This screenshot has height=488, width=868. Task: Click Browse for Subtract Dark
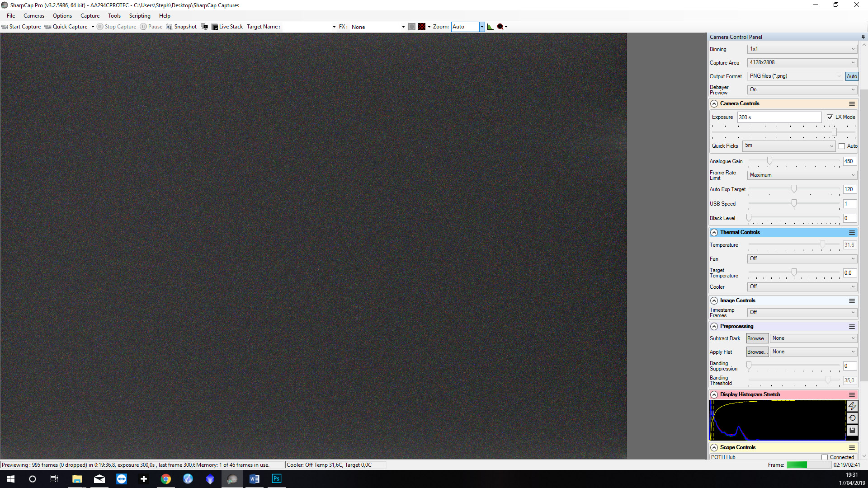[757, 338]
